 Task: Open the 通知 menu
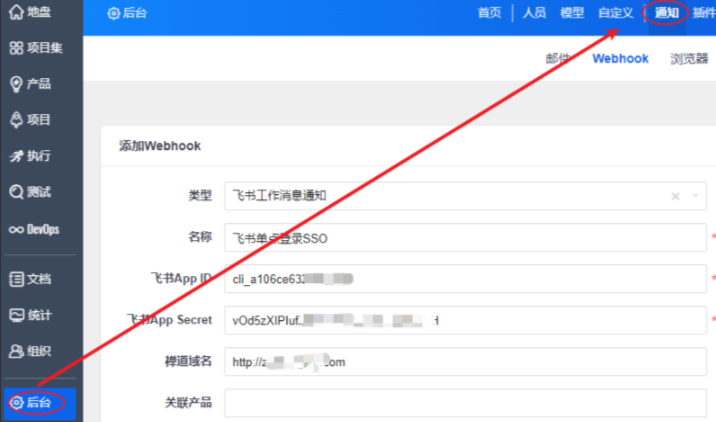point(666,13)
